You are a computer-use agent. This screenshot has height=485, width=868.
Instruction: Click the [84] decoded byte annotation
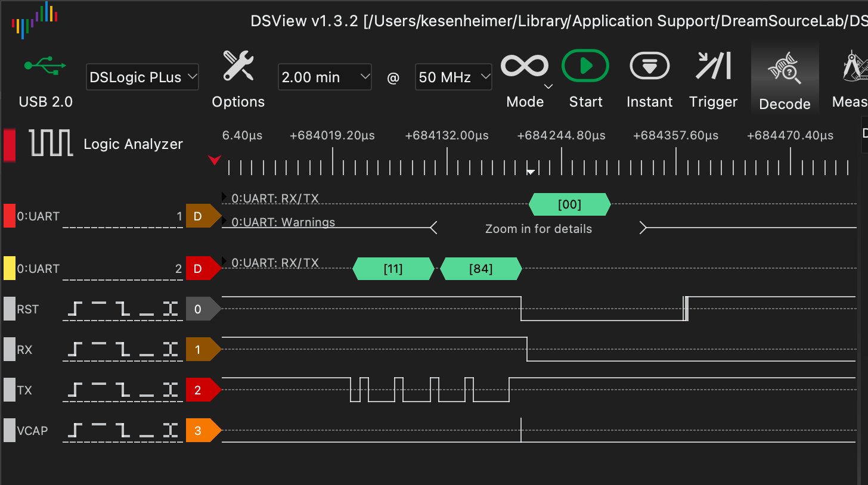click(x=480, y=269)
